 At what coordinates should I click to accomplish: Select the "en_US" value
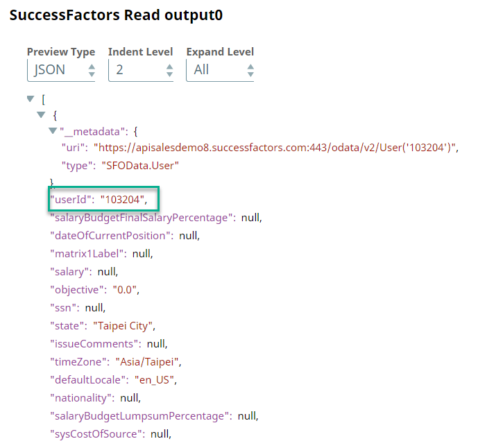click(155, 380)
